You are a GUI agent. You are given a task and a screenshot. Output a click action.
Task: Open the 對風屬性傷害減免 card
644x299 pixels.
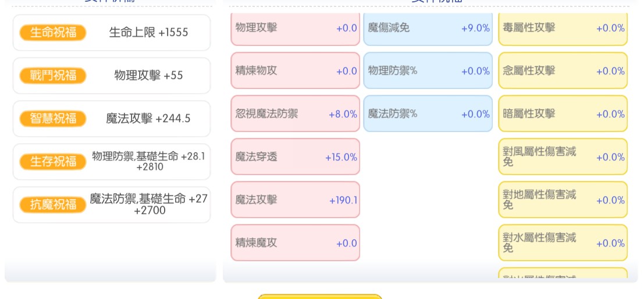coord(563,157)
